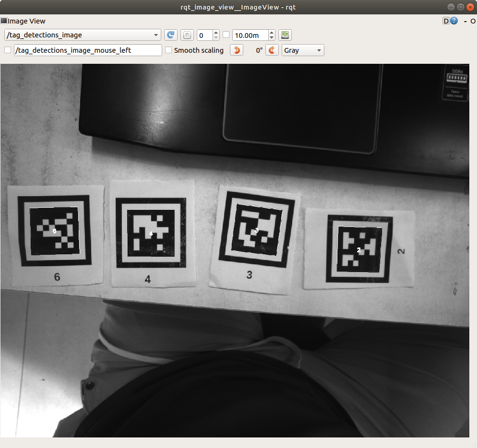Rotate the image counter-clockwise
The height and width of the screenshot is (448, 477).
tap(237, 50)
